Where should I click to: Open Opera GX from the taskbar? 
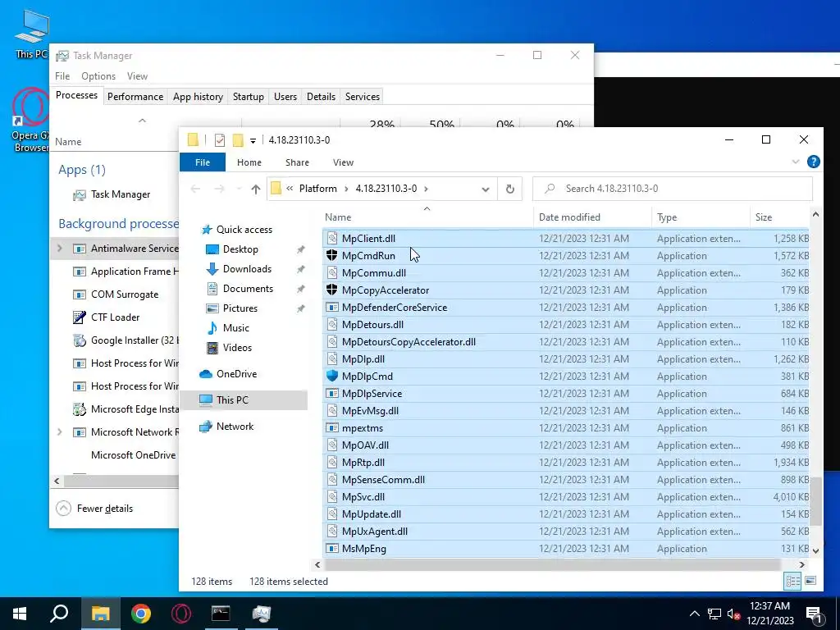[181, 614]
